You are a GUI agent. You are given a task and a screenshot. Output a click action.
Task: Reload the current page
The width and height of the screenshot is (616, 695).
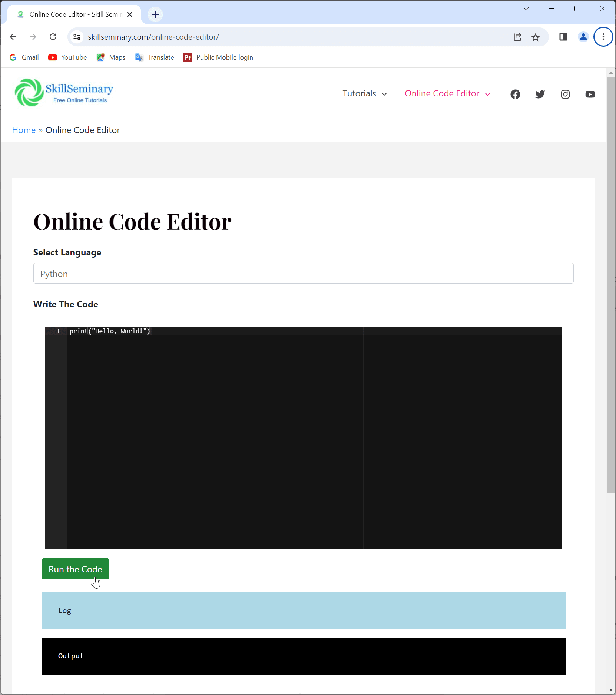53,37
